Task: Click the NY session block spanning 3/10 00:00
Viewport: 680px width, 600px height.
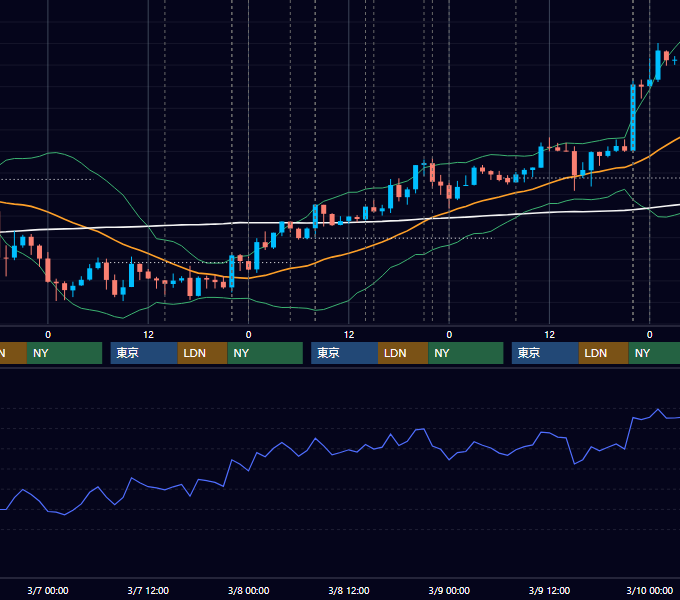Action: coord(654,353)
